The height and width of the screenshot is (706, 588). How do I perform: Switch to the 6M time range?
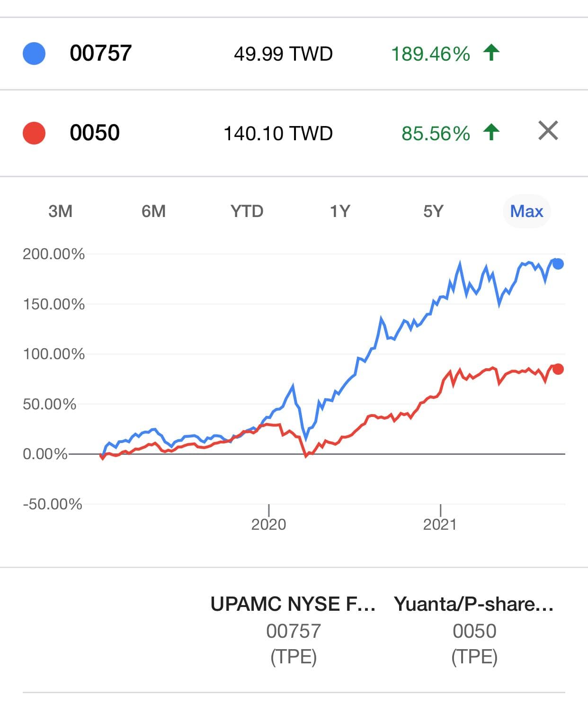(153, 211)
